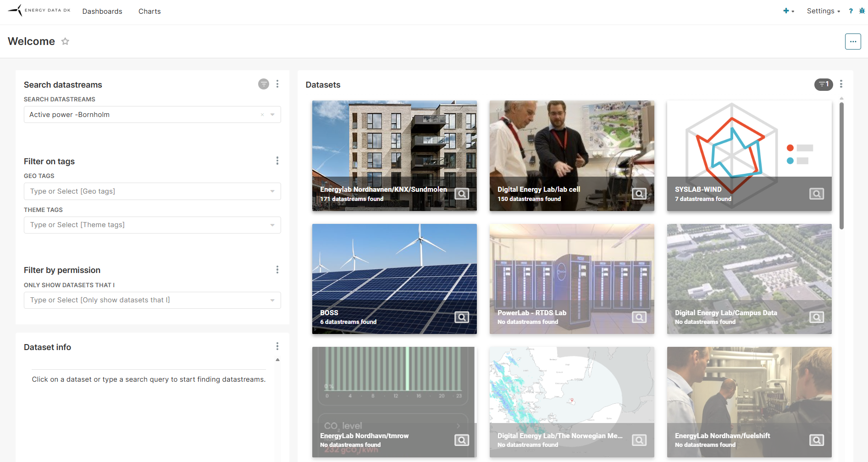Viewport: 868px width, 462px height.
Task: Open the Charts page
Action: tap(149, 11)
